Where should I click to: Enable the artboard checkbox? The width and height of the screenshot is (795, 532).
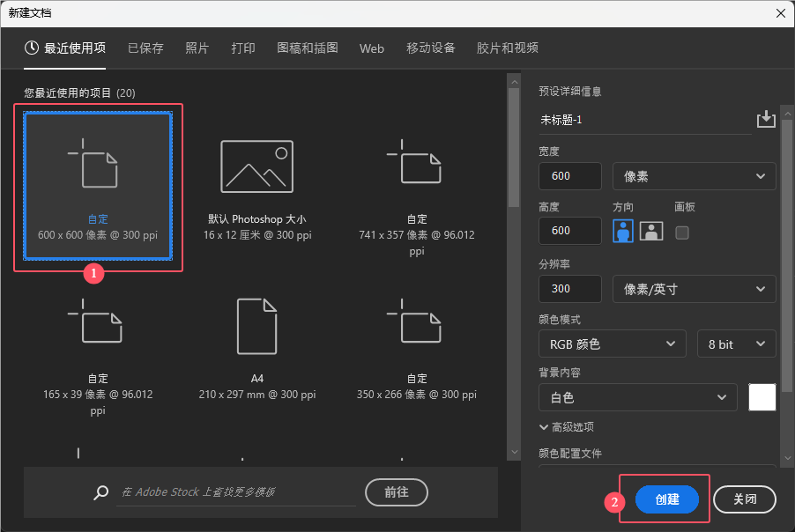pos(682,233)
